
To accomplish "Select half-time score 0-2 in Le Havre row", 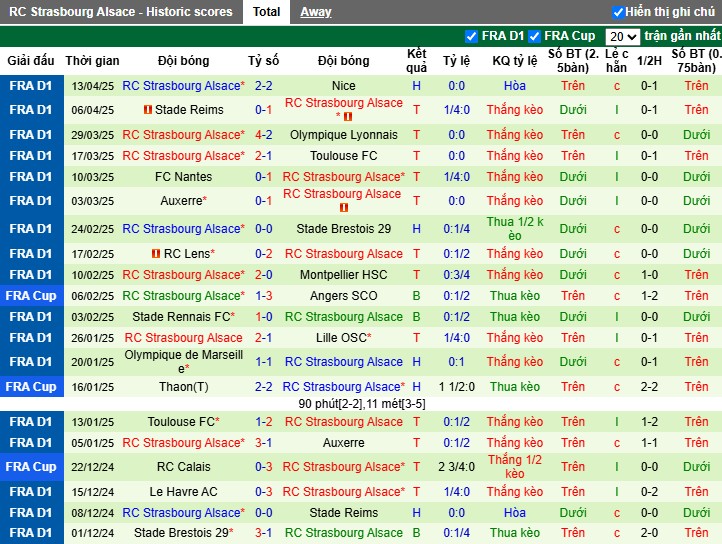I will tap(649, 491).
